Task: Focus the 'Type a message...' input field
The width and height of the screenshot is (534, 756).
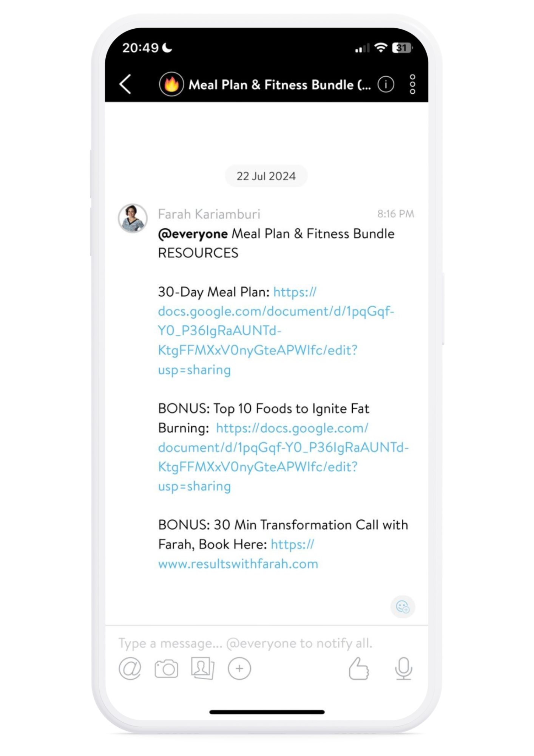Action: coord(267,643)
